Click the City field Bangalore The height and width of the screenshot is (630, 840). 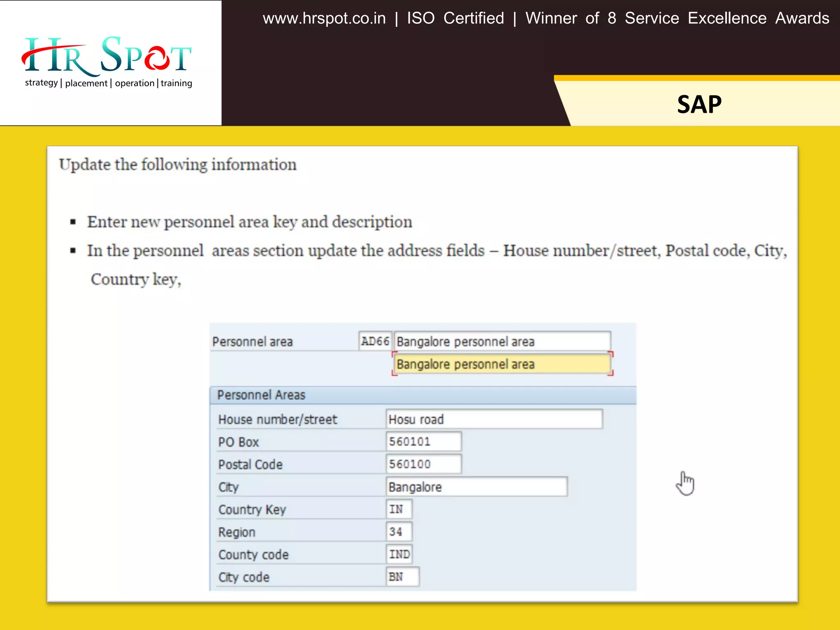coord(477,486)
